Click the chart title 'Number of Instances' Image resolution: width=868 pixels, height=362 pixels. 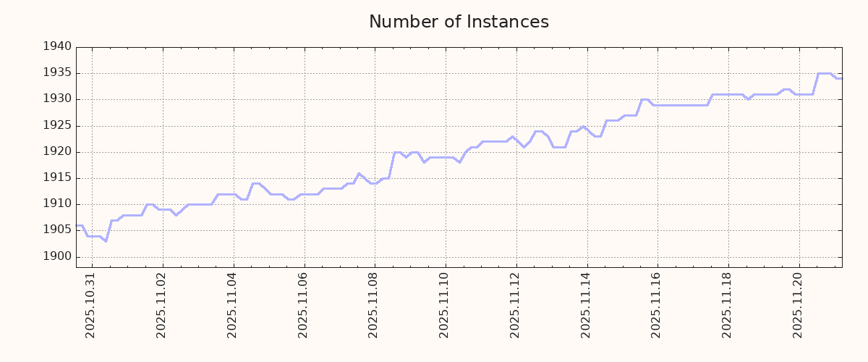459,22
